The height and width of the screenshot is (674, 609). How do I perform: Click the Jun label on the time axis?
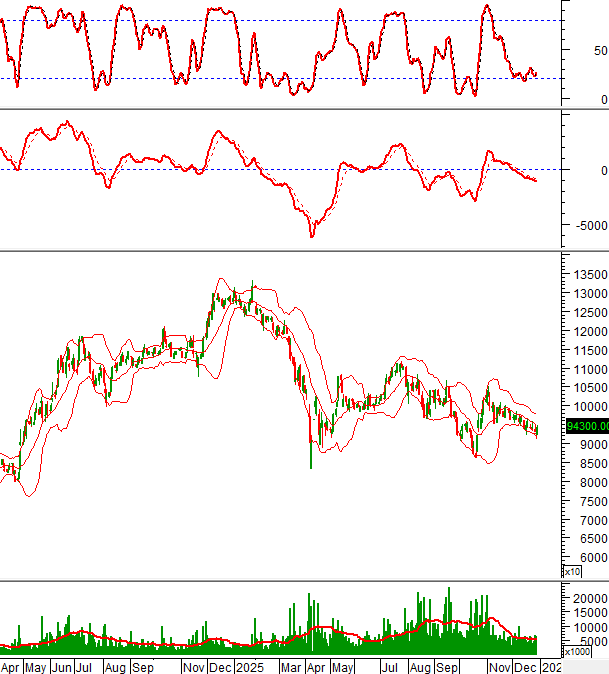point(60,665)
